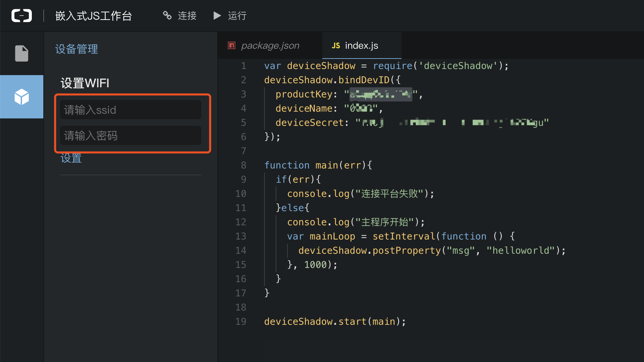Viewport: 644px width, 362px height.
Task: Click the package.json file type icon
Action: click(x=232, y=45)
